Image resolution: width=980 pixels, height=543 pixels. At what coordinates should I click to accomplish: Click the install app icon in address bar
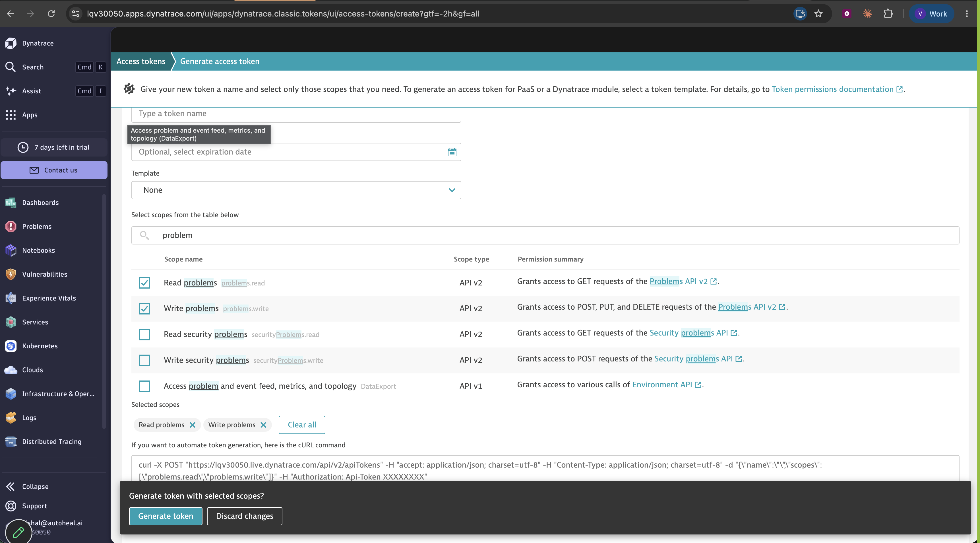click(x=800, y=14)
